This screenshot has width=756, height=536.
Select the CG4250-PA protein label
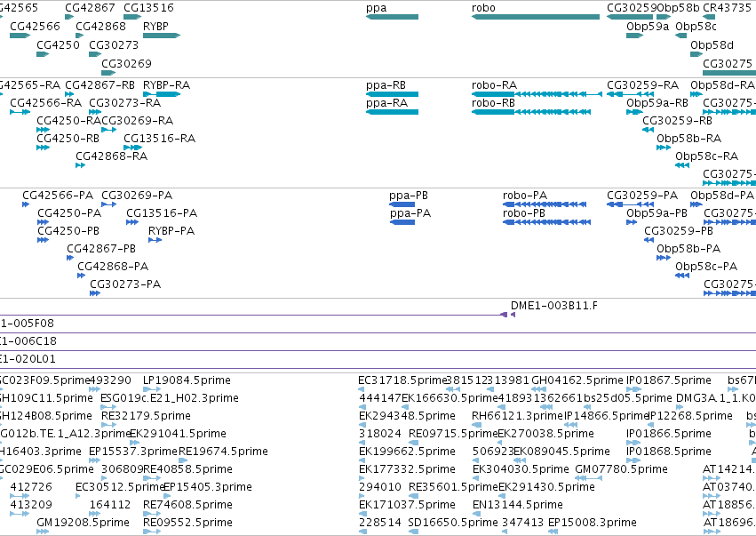point(69,213)
